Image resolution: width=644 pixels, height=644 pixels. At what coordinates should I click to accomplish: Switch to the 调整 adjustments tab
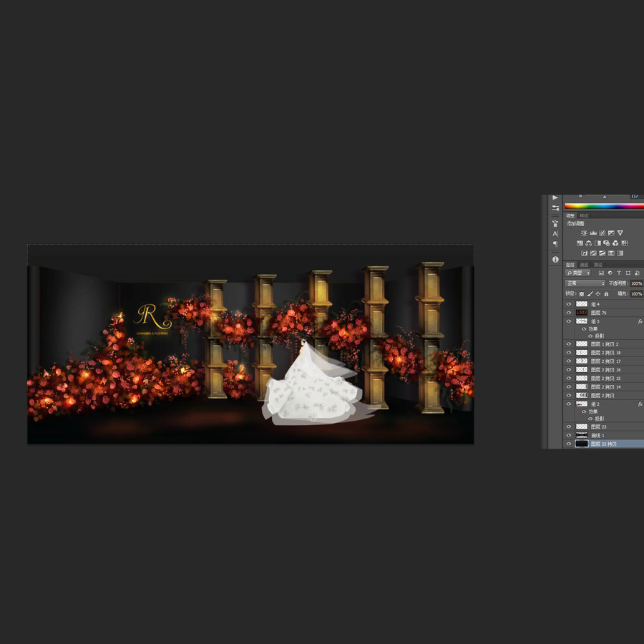coord(570,215)
